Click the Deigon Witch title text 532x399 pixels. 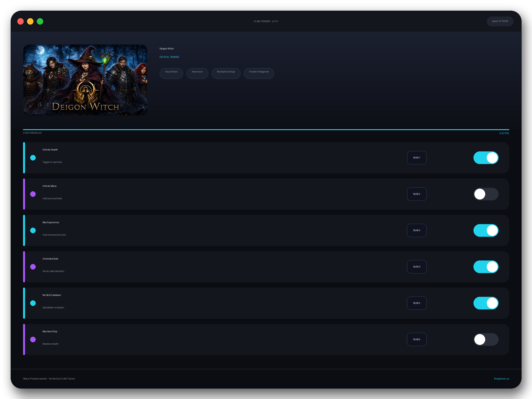tap(166, 49)
